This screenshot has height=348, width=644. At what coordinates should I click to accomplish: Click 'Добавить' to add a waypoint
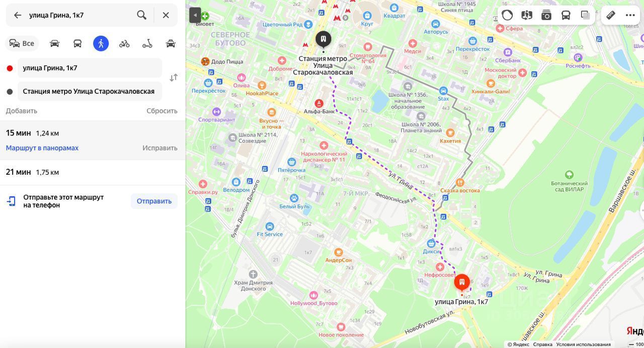pos(22,111)
